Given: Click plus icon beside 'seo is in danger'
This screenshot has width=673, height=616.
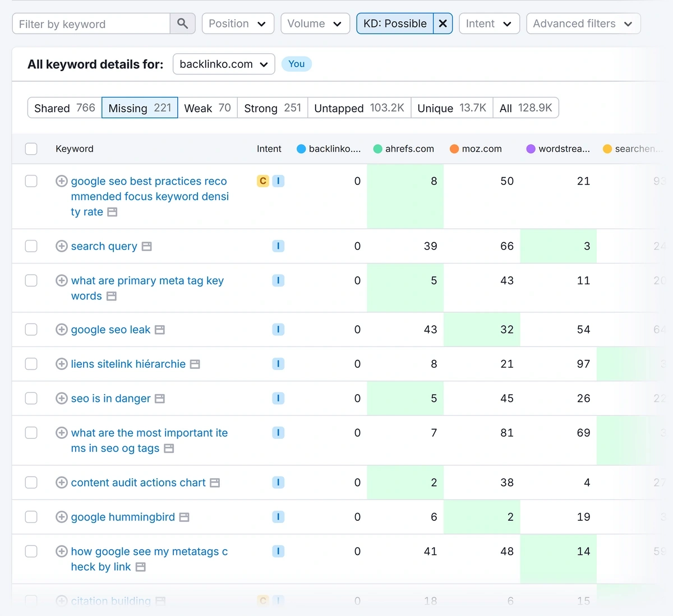Looking at the screenshot, I should 62,399.
